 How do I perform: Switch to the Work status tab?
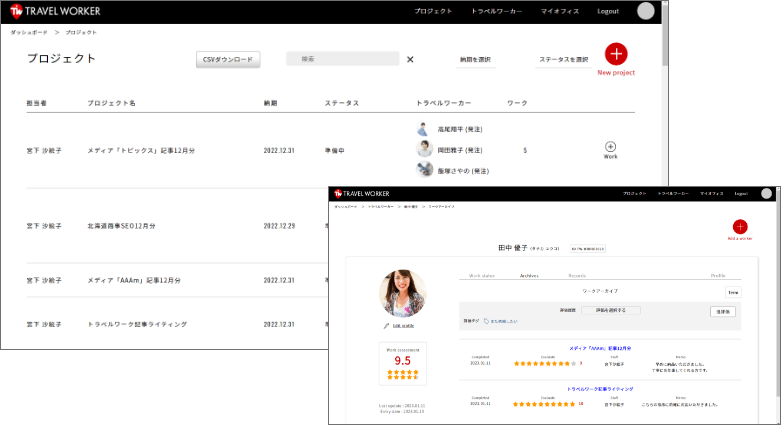(482, 275)
